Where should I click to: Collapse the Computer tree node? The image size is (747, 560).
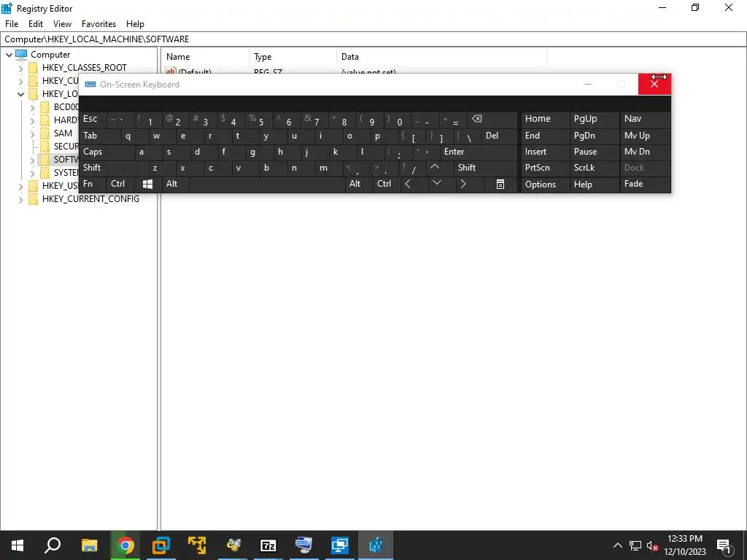9,55
